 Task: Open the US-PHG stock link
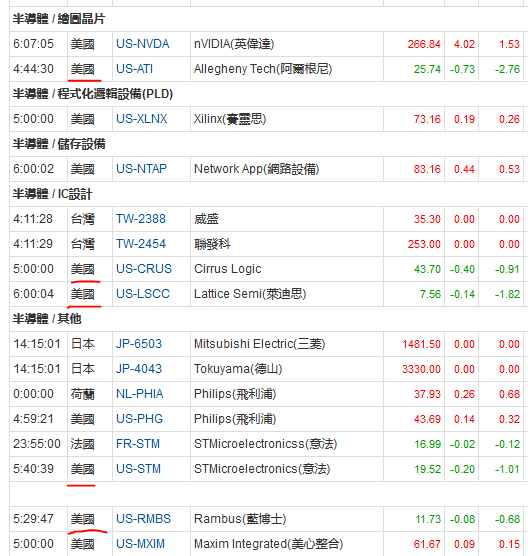point(139,419)
